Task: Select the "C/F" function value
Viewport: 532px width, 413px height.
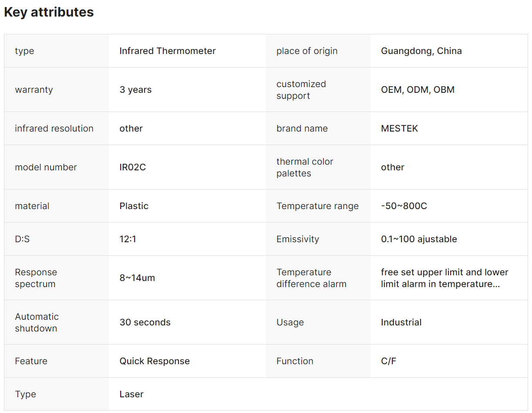Action: click(388, 361)
